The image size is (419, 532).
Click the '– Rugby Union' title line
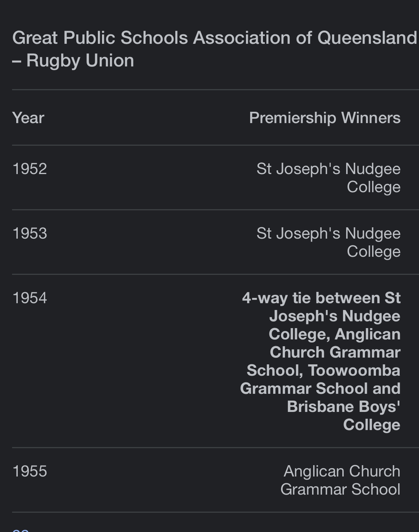click(x=73, y=60)
